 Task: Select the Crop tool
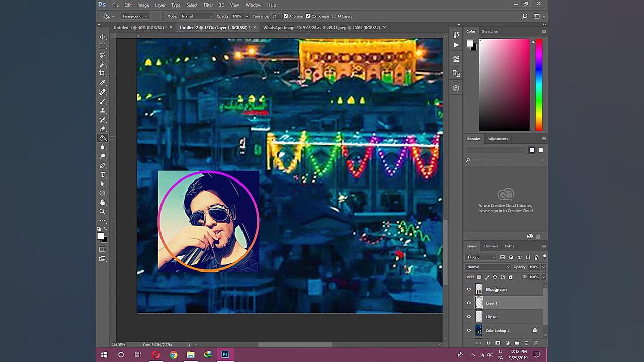point(102,73)
